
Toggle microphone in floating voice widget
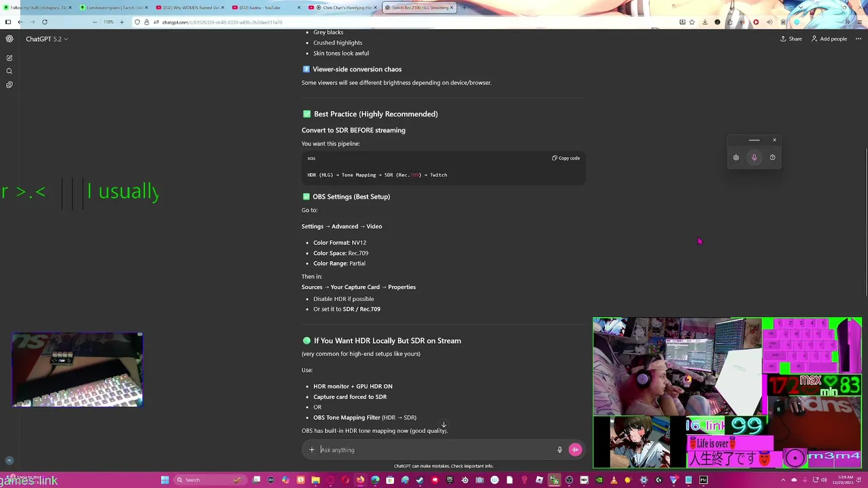pyautogui.click(x=754, y=158)
